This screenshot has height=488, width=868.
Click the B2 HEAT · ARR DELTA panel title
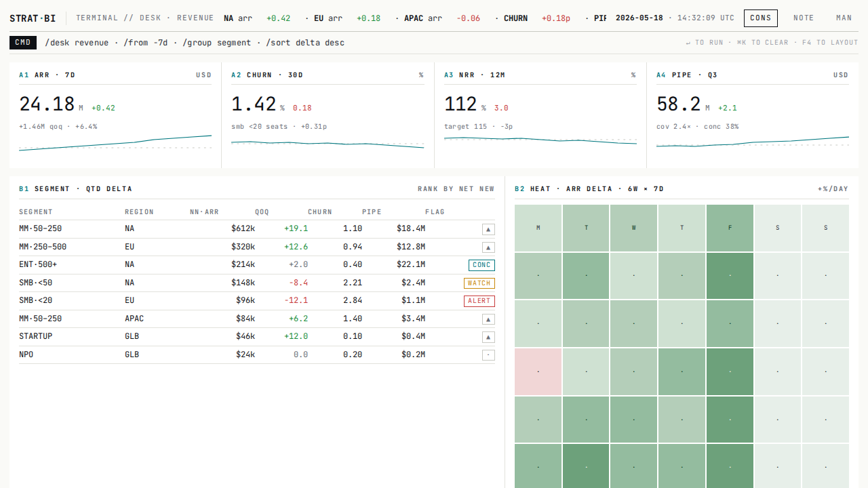click(589, 189)
